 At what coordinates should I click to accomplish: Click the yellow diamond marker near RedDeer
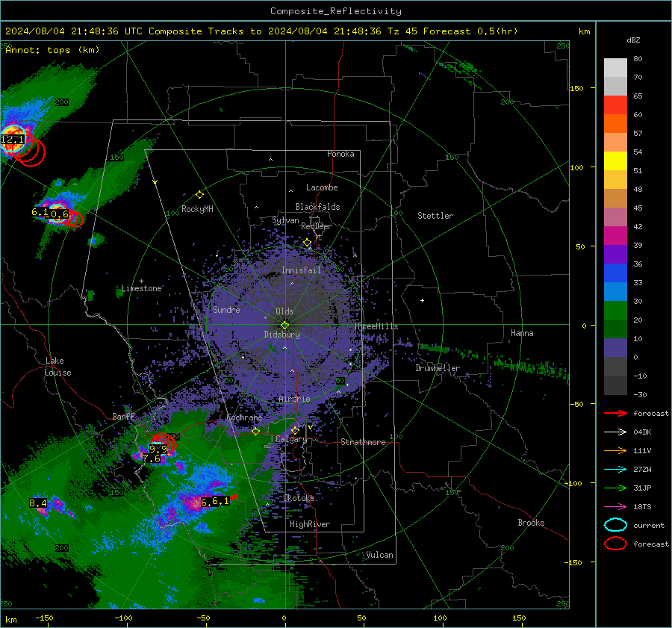[x=308, y=243]
